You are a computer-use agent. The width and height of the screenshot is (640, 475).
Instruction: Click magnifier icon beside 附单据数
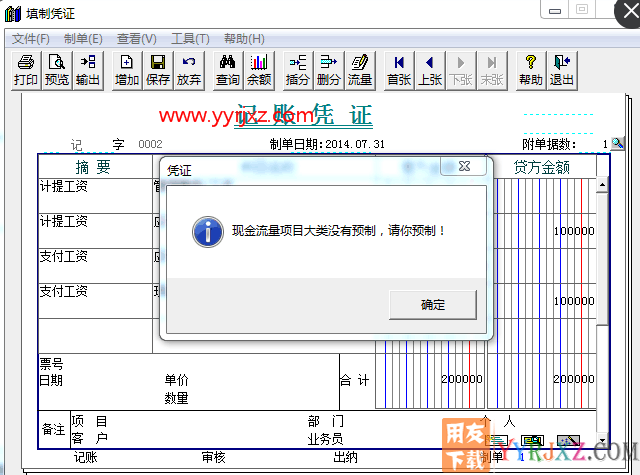[618, 143]
